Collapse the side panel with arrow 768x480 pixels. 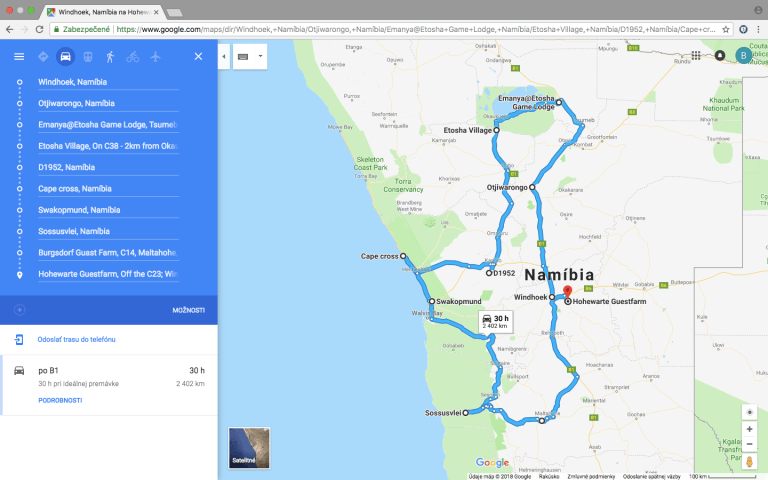coord(224,56)
